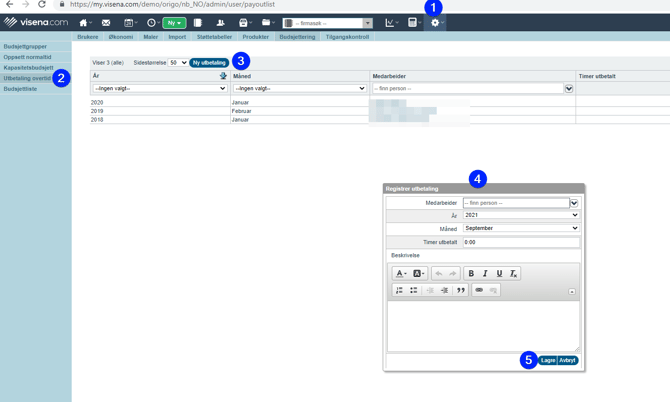Click the green Ny button
The height and width of the screenshot is (402, 670).
coord(174,23)
